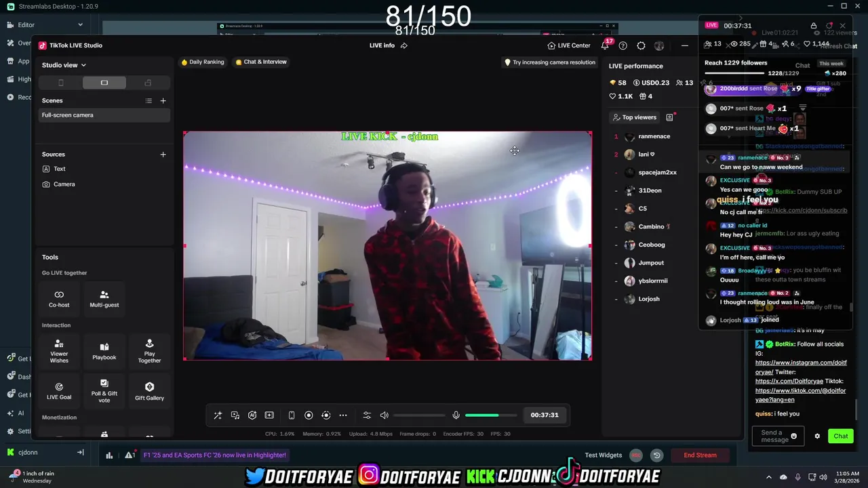Open audio mixer settings sliders icon

coord(367,415)
